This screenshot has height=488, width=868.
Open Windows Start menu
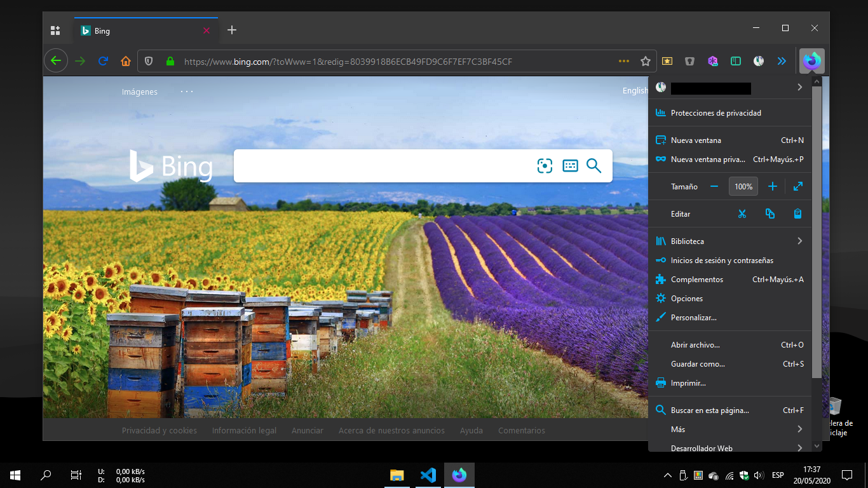click(x=15, y=475)
